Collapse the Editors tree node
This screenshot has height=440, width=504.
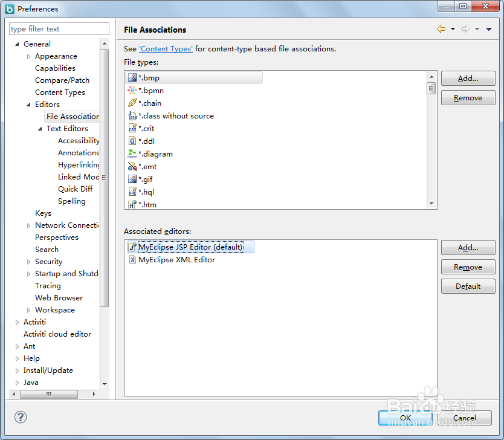(x=28, y=105)
